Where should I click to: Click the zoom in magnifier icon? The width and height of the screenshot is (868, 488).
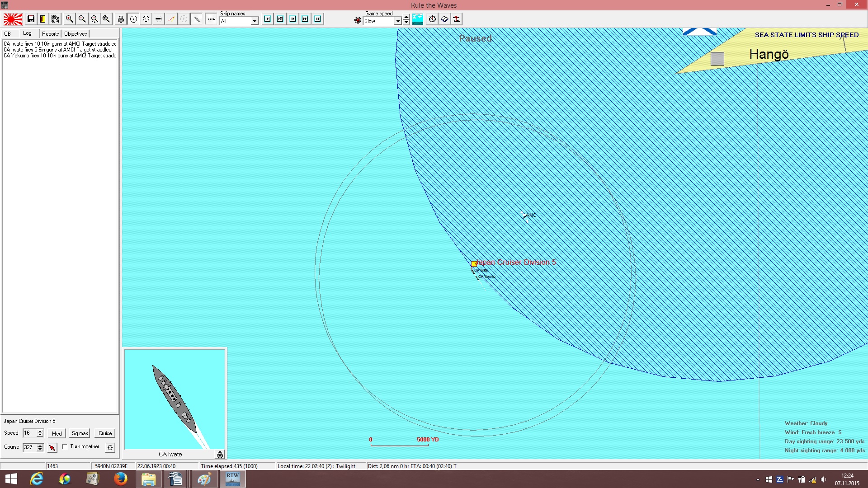tap(69, 19)
